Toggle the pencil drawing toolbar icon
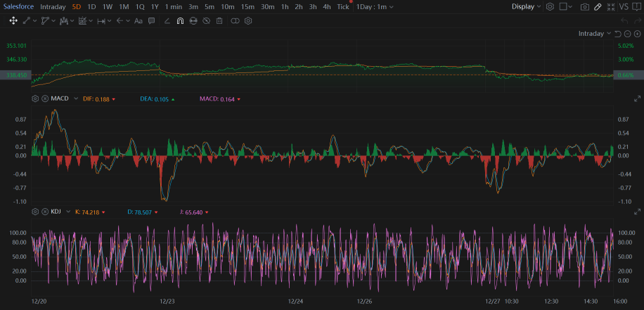 coord(598,7)
